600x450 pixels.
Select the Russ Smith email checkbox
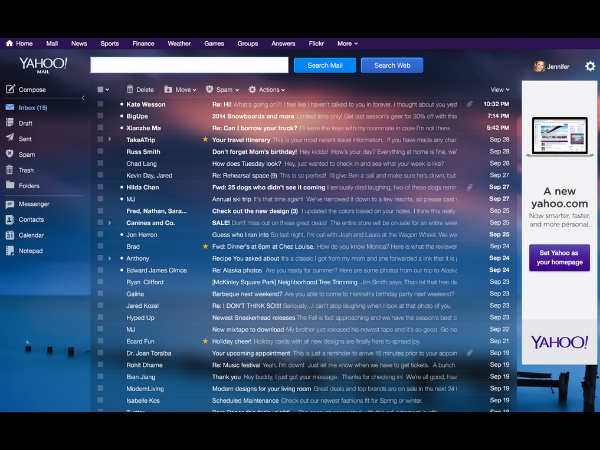tap(100, 151)
